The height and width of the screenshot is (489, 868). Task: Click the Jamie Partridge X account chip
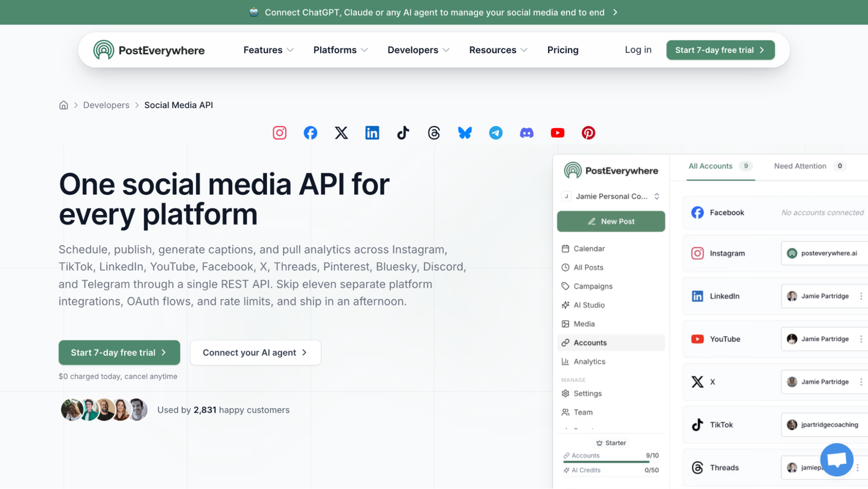[825, 382]
